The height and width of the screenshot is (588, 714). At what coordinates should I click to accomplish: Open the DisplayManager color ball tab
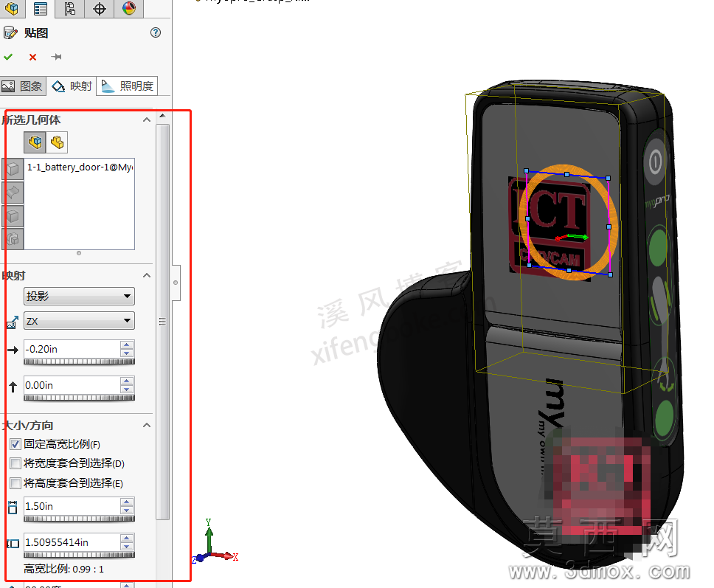click(129, 8)
